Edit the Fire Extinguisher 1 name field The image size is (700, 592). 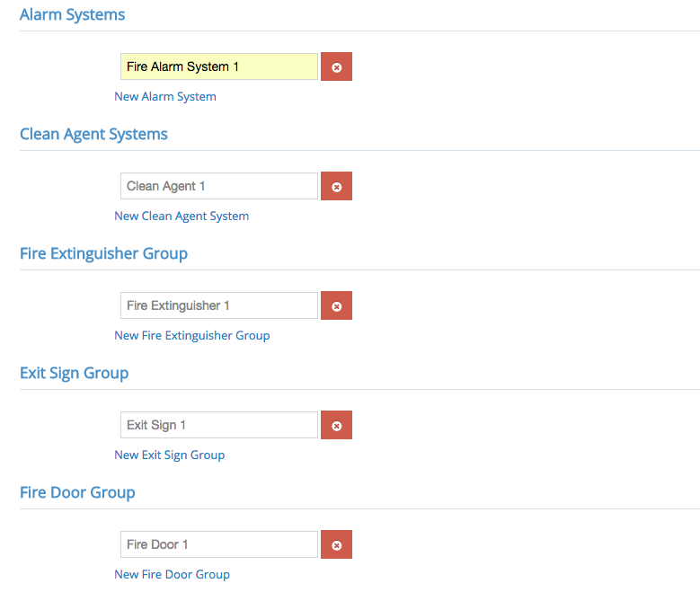219,305
